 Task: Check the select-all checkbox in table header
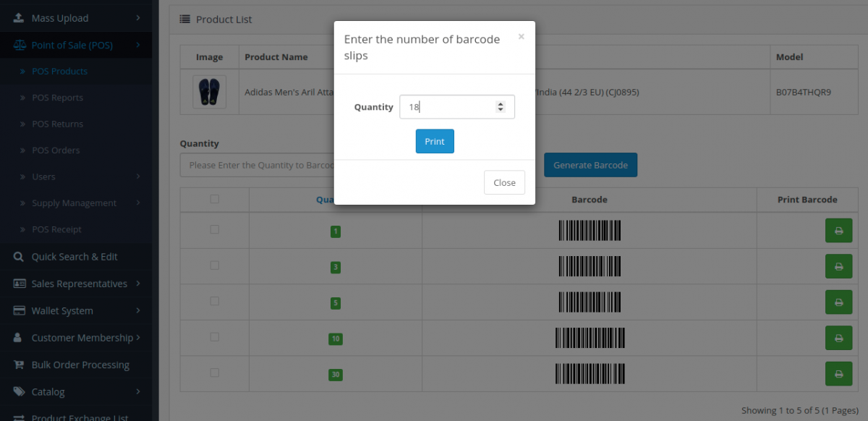click(214, 199)
